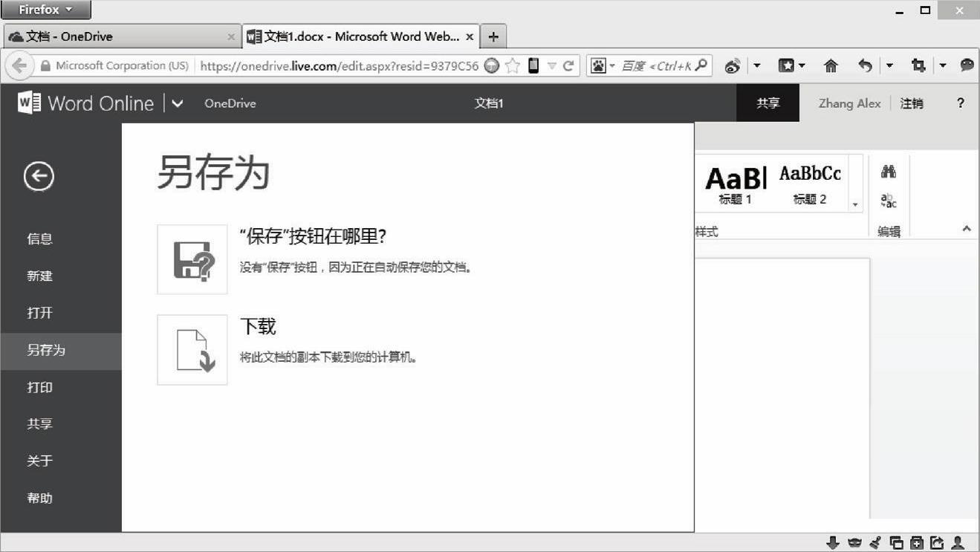Click the crop screenshot icon in toolbar

918,65
